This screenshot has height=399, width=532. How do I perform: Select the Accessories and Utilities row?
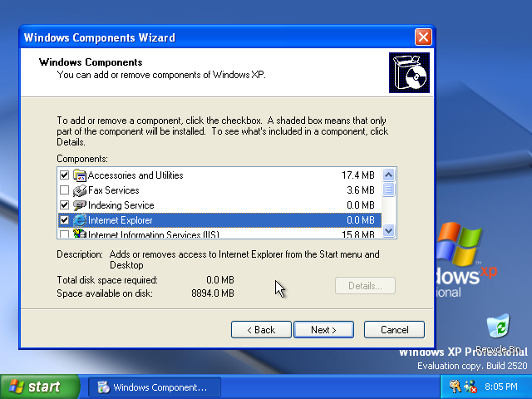(x=219, y=175)
